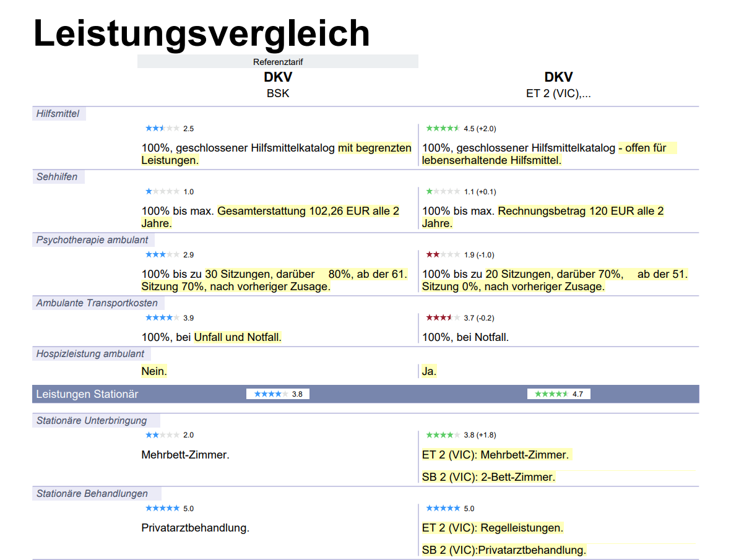
Task: Click the 2.9 star rating for Psychotherapie
Action: pyautogui.click(x=169, y=254)
